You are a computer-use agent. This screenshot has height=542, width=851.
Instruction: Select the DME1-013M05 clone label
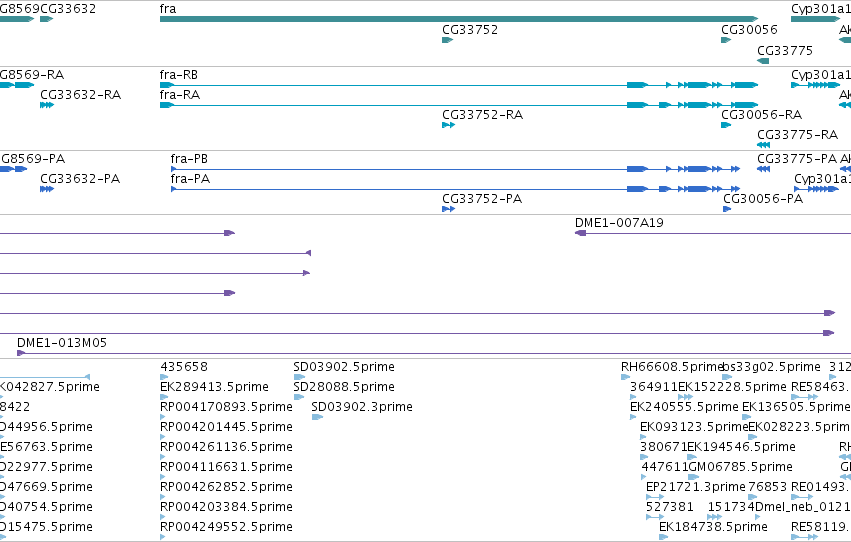click(x=62, y=342)
